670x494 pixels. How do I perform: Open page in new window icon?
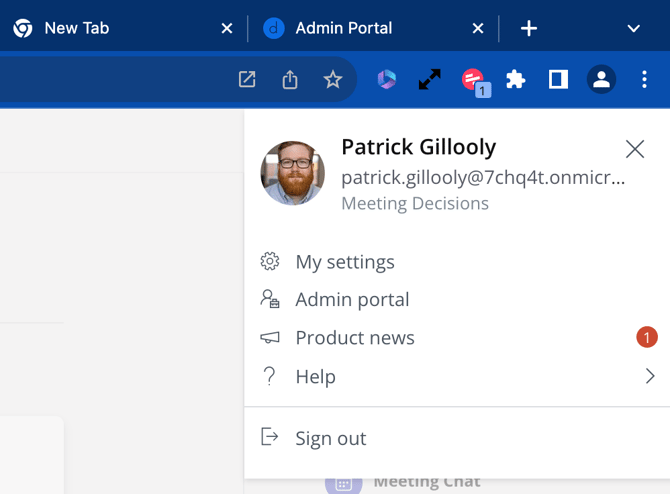point(247,80)
